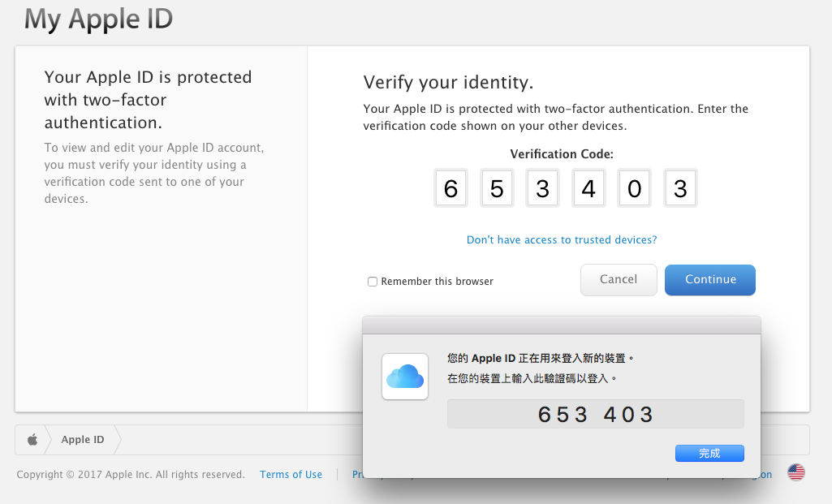Select the fourth code box containing 4
Screen dimensions: 832x504
588,189
